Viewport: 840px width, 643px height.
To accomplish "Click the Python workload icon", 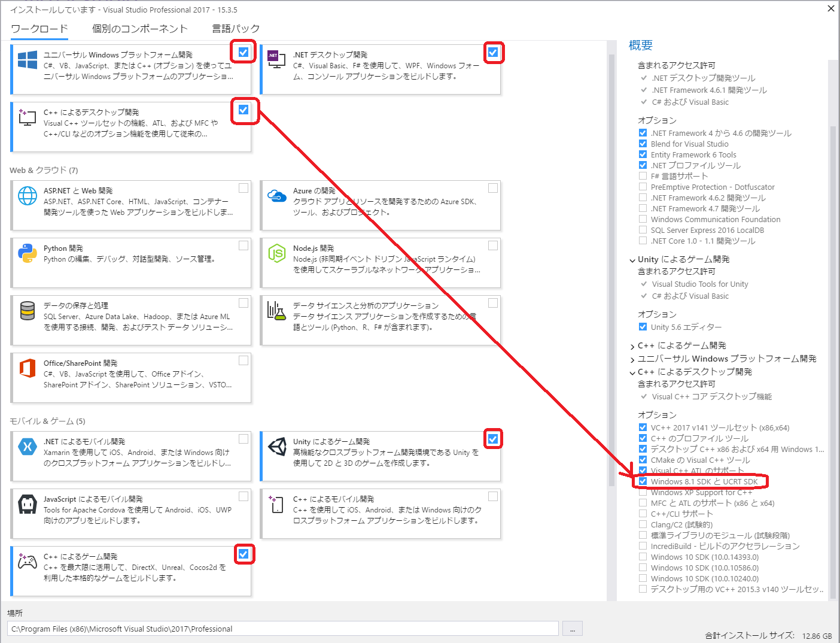I will point(28,253).
